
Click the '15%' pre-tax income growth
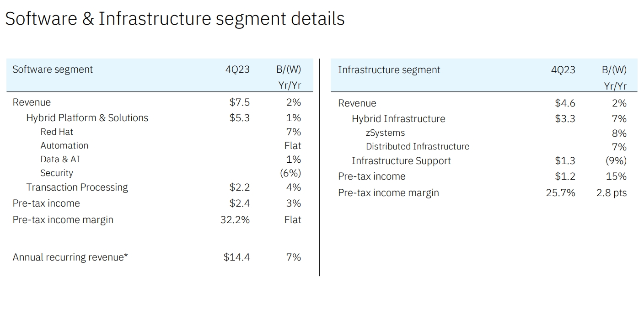617,176
